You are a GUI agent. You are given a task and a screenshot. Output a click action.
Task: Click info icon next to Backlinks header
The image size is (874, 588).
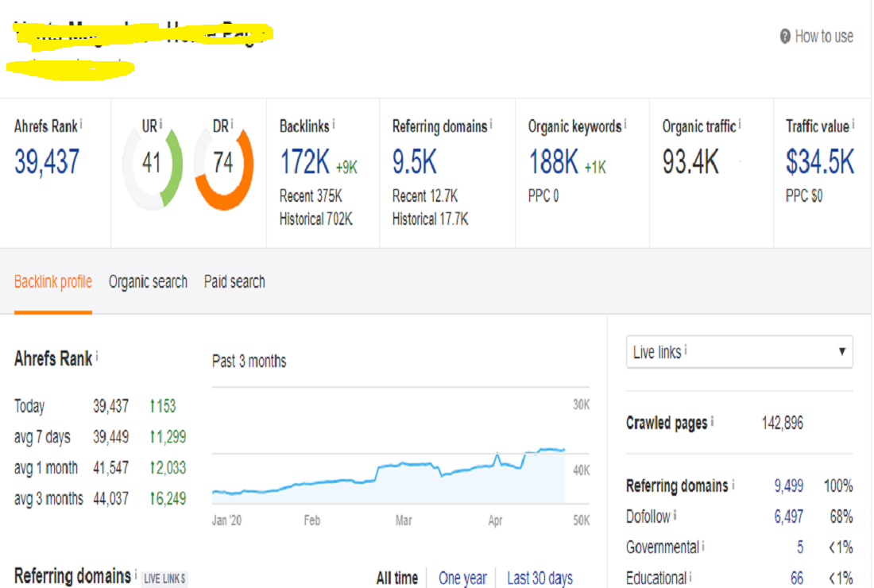pyautogui.click(x=334, y=125)
